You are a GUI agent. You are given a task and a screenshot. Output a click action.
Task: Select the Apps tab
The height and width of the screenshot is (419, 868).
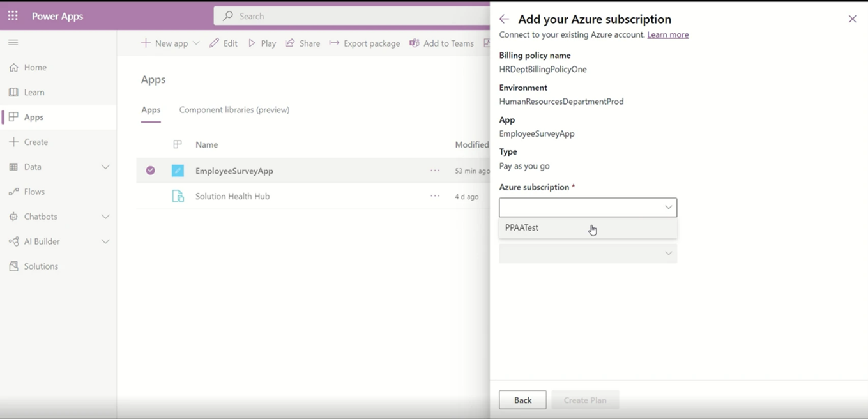click(x=151, y=109)
